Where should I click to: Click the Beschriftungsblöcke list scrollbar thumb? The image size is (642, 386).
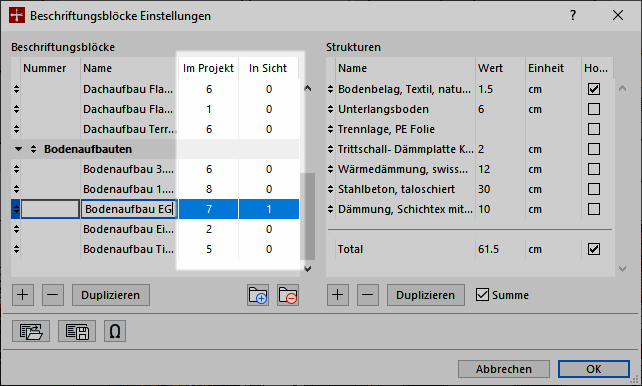[307, 216]
